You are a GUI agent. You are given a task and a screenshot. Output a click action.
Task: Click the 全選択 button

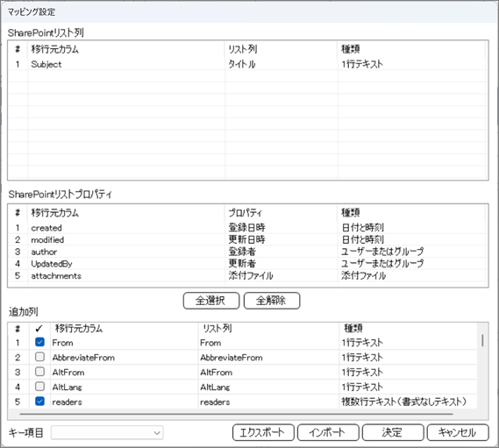coord(211,301)
